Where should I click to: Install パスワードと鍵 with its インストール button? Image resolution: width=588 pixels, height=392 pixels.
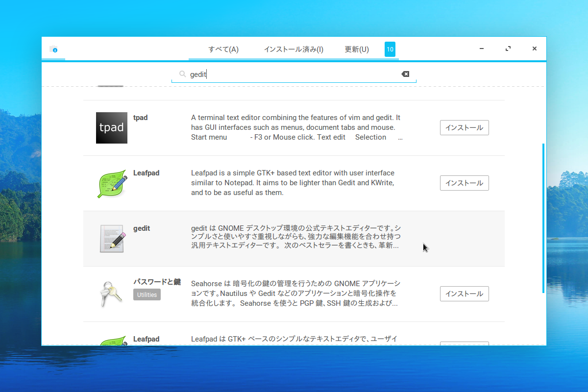pyautogui.click(x=464, y=294)
